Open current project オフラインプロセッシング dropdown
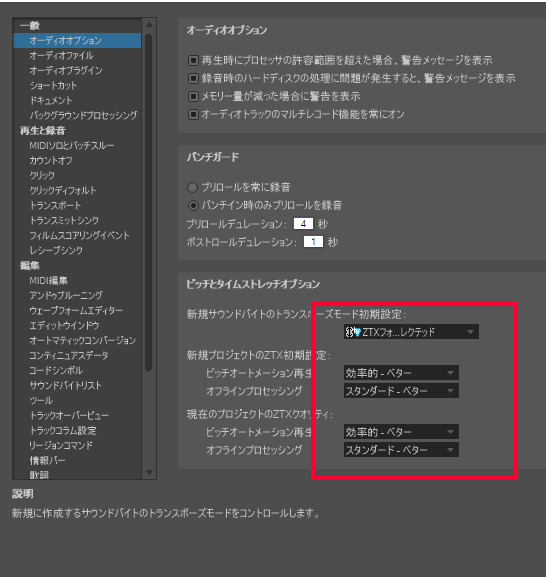 pyautogui.click(x=401, y=450)
